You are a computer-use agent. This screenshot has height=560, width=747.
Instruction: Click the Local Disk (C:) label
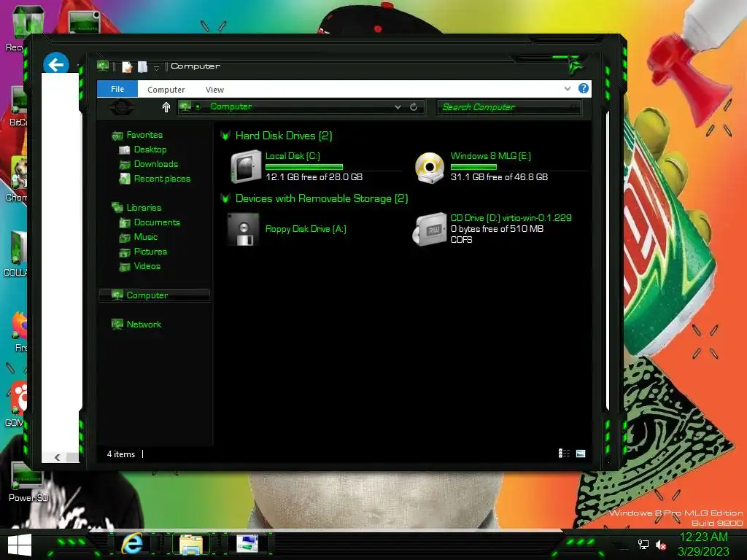click(x=293, y=156)
